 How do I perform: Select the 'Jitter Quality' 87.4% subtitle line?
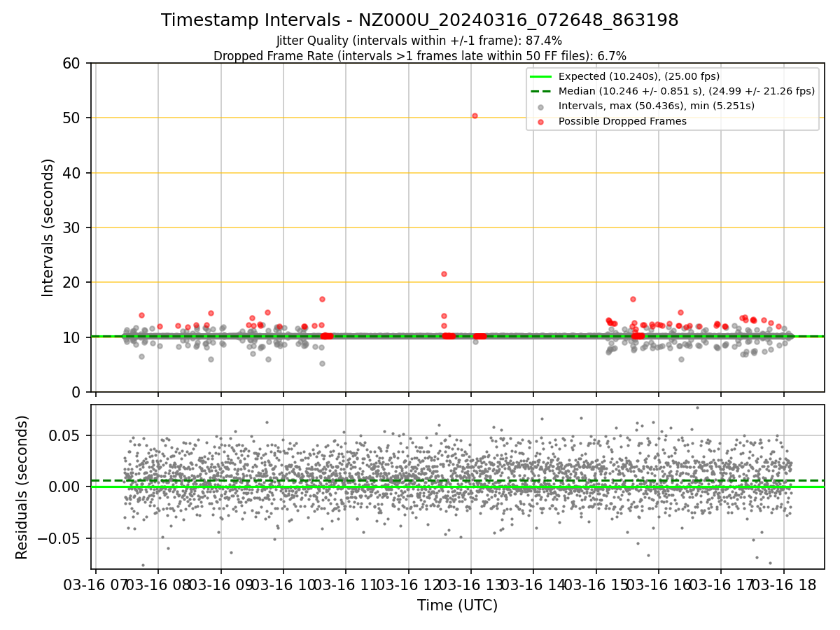tap(419, 41)
